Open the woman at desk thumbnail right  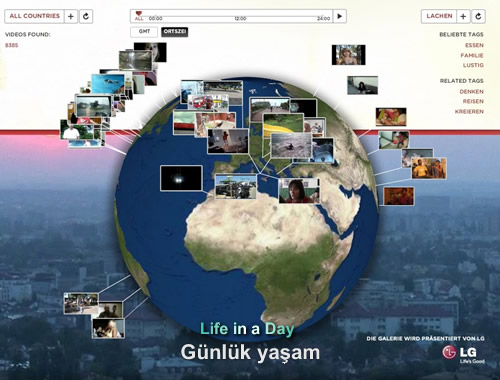(x=362, y=85)
